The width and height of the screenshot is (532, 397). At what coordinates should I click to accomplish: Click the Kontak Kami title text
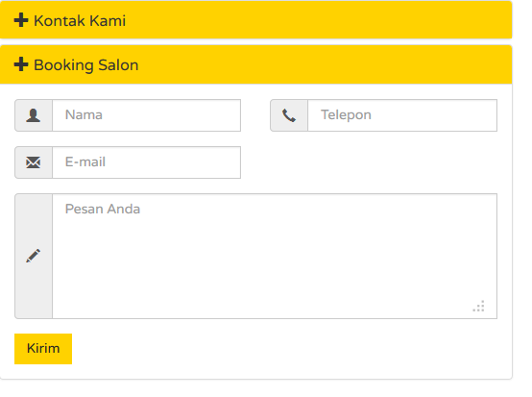coord(80,21)
